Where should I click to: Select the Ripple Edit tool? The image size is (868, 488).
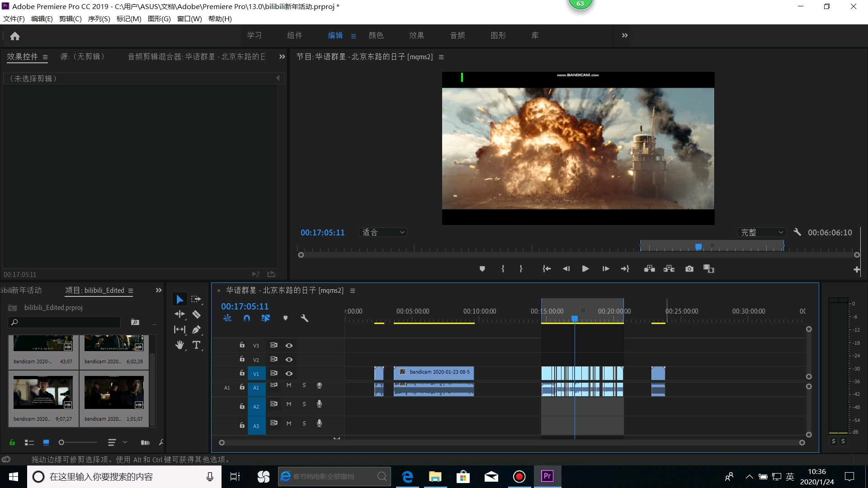179,314
